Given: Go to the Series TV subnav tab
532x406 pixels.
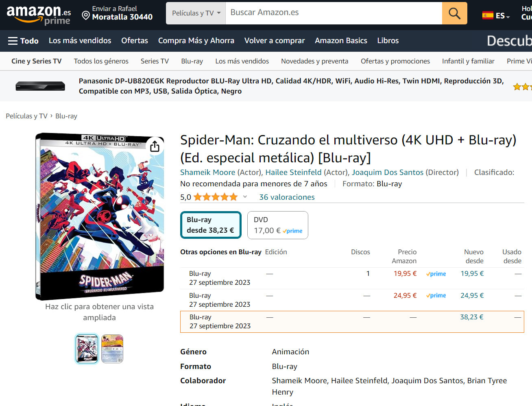Looking at the screenshot, I should point(155,61).
